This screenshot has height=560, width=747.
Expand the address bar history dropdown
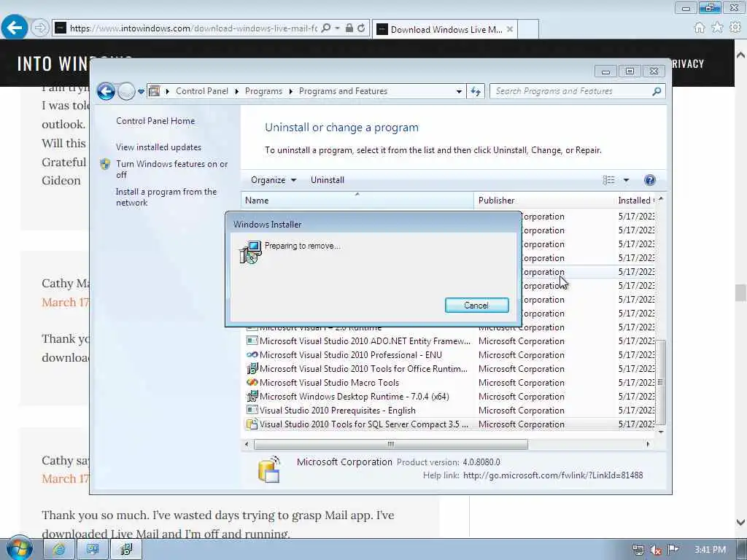point(459,91)
